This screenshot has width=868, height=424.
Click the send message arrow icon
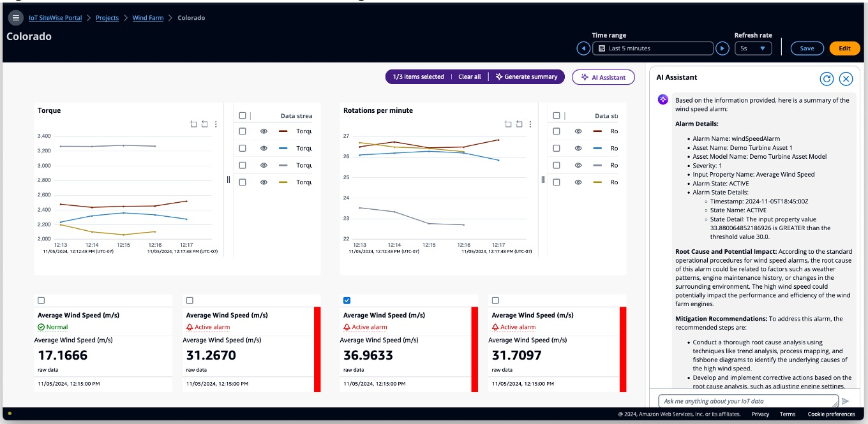846,401
